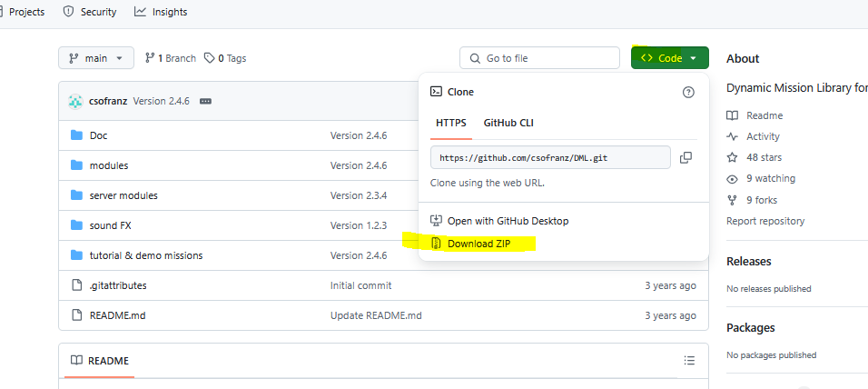868x389 pixels.
Task: Click the server modules folder icon
Action: [76, 195]
